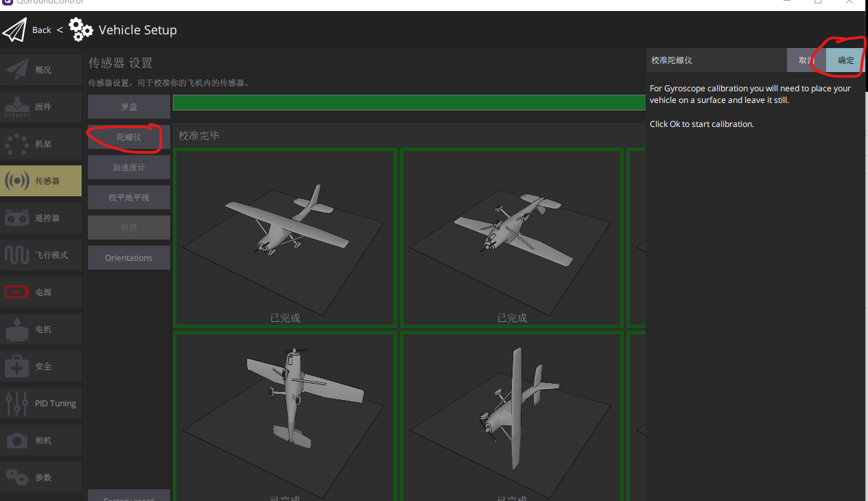Open the 概况 summary page

tap(41, 70)
